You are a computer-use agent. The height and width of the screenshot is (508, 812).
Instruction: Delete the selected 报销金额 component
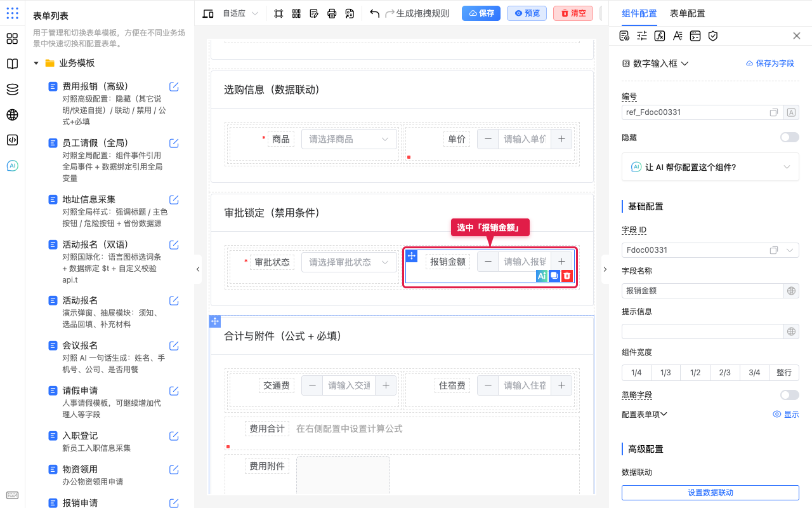[x=567, y=276]
